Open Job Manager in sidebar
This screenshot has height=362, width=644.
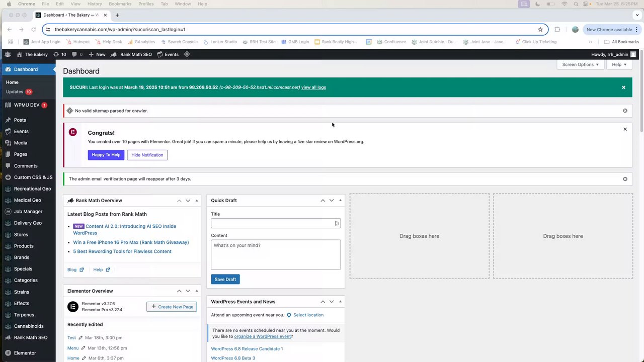click(x=28, y=212)
